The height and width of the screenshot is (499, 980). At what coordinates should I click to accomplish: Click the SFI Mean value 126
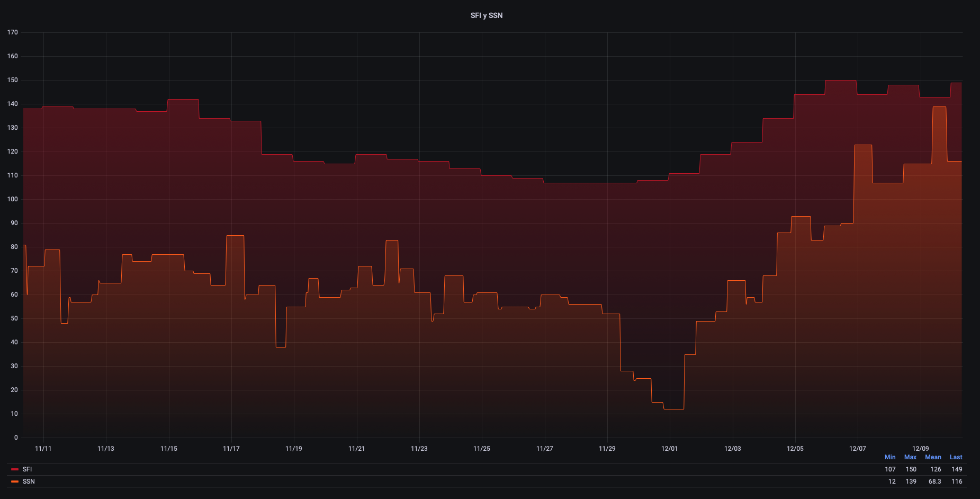pyautogui.click(x=936, y=469)
